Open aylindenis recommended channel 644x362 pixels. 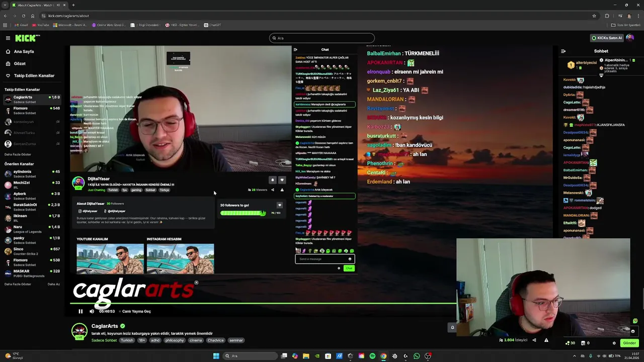point(31,174)
